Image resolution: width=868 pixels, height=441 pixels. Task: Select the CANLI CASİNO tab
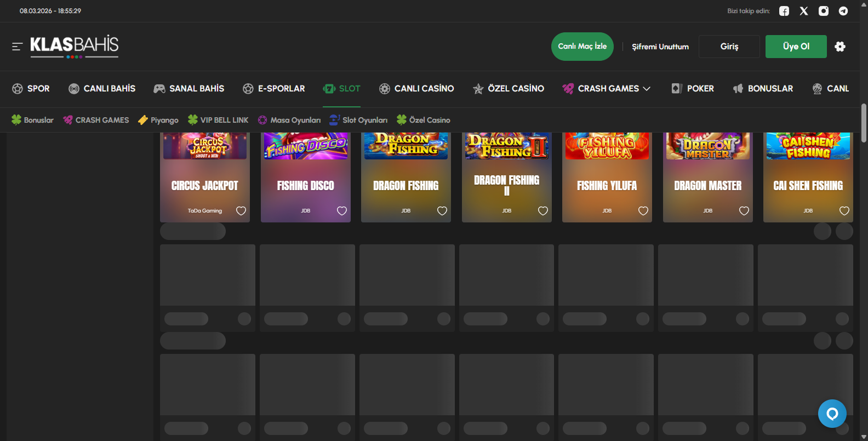[x=416, y=89]
